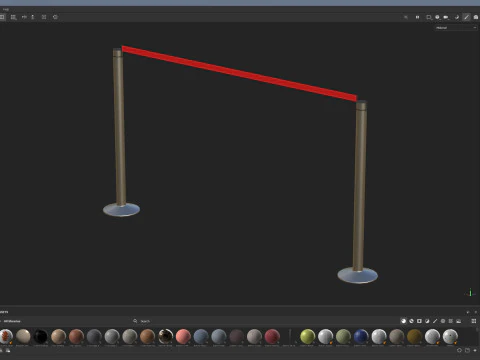Click the circular icon at assets bottom-right

pyautogui.click(x=459, y=350)
